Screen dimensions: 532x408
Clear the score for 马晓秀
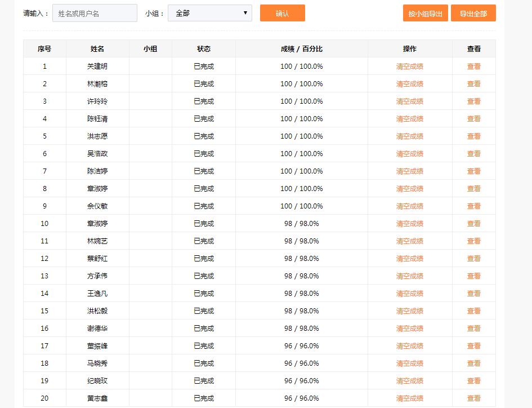409,363
